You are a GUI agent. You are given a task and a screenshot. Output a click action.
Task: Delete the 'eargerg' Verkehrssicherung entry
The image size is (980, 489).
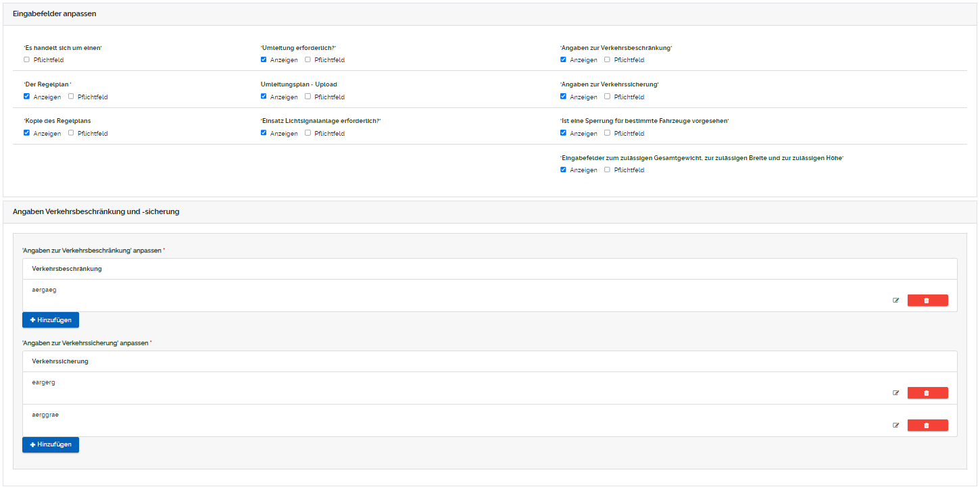pyautogui.click(x=927, y=392)
